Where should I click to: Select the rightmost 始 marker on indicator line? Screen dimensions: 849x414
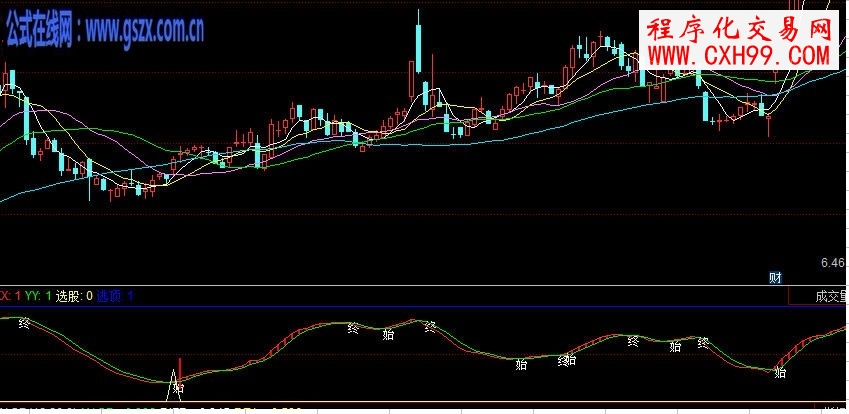780,373
